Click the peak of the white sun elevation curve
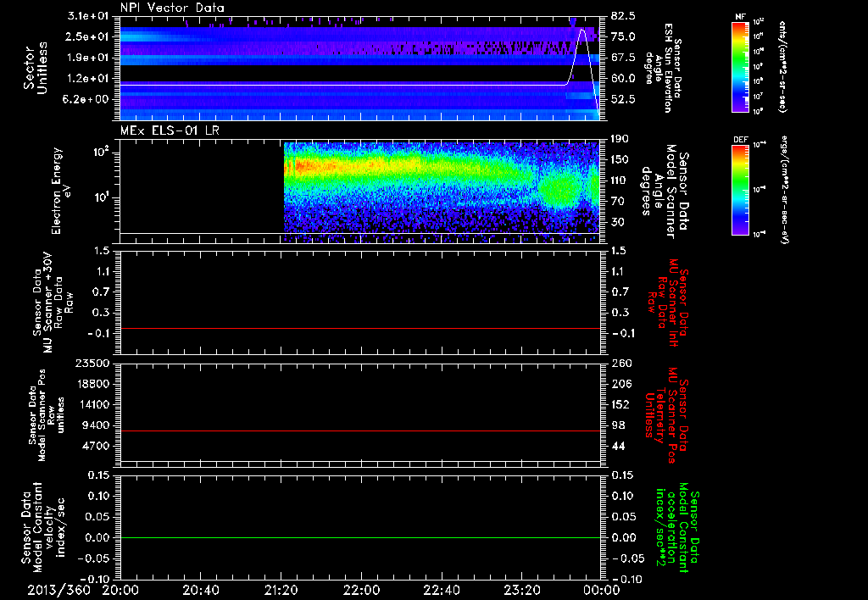The image size is (868, 600). pos(581,30)
